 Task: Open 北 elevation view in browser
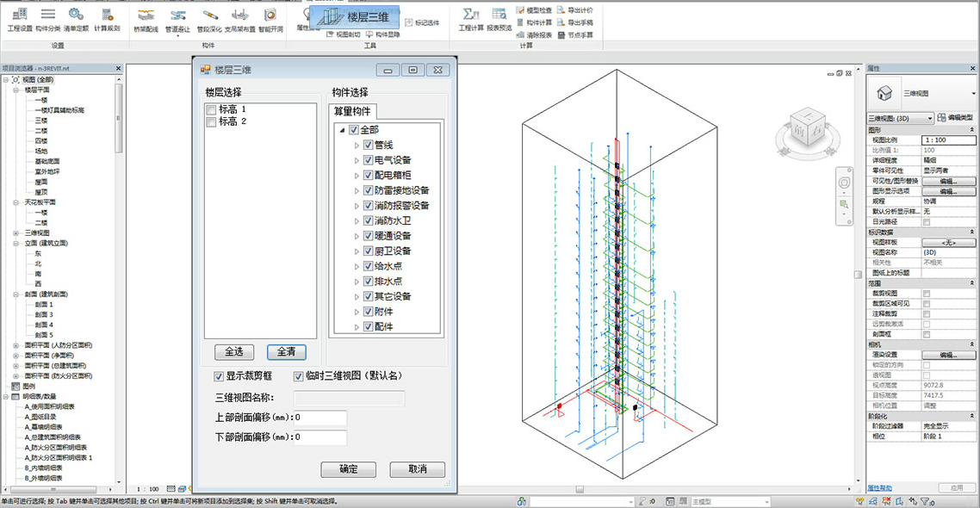38,263
